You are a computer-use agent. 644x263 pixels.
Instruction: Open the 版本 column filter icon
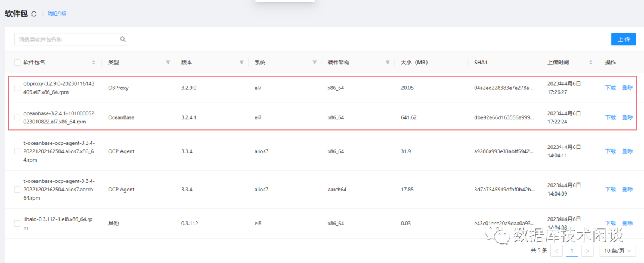pyautogui.click(x=241, y=63)
